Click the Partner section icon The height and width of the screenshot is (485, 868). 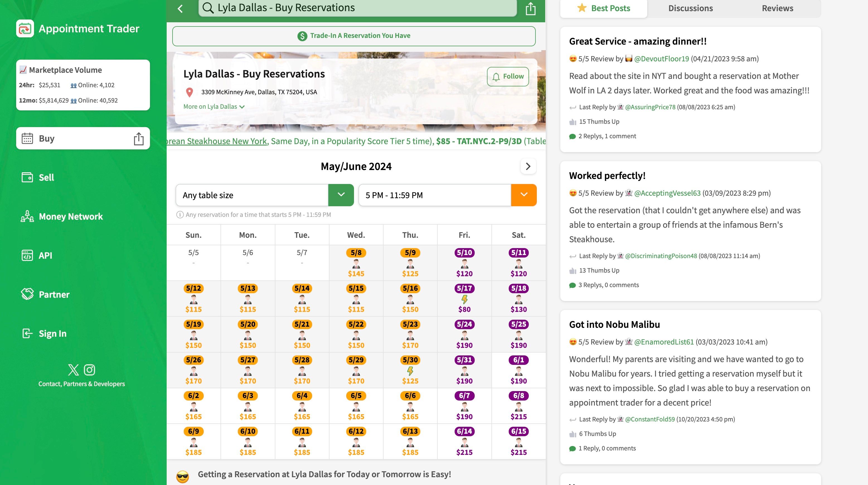pyautogui.click(x=26, y=294)
